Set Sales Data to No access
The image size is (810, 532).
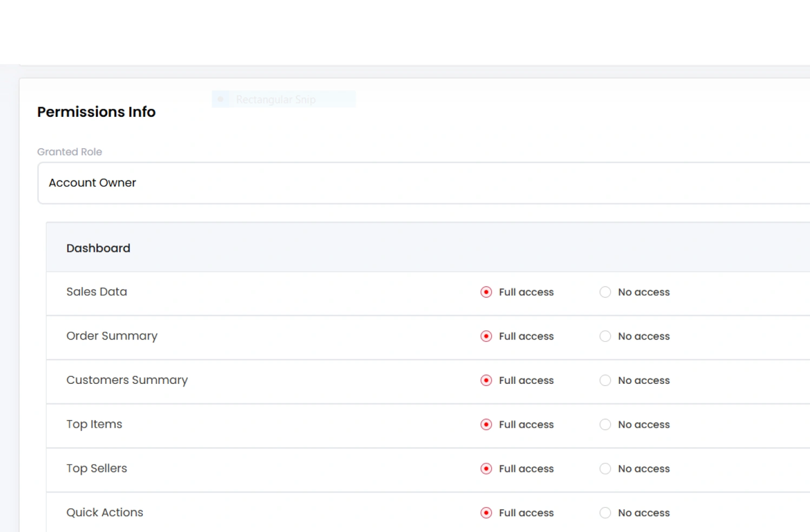[x=605, y=292]
